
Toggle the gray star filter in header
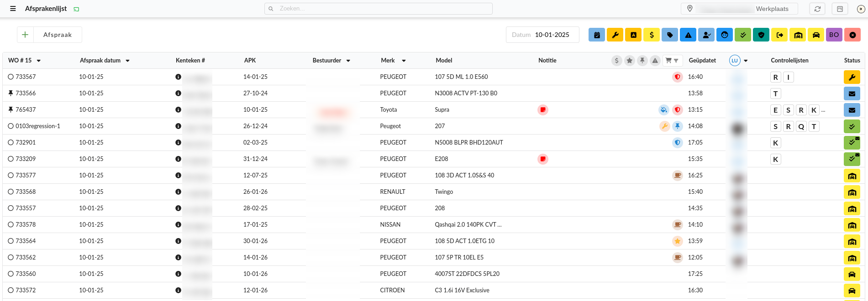630,61
